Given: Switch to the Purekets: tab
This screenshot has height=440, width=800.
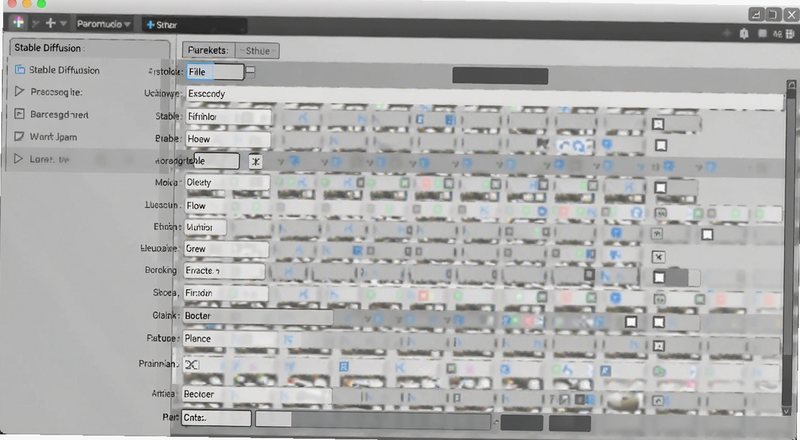Looking at the screenshot, I should (208, 50).
